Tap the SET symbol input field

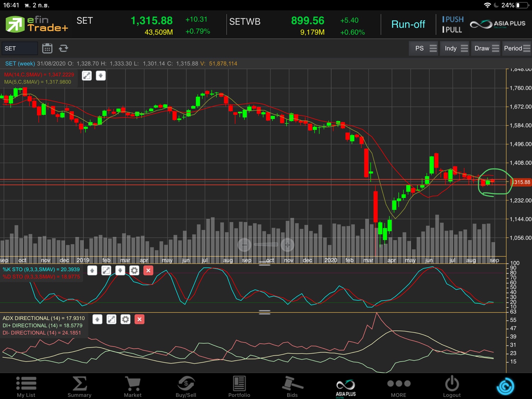click(20, 48)
